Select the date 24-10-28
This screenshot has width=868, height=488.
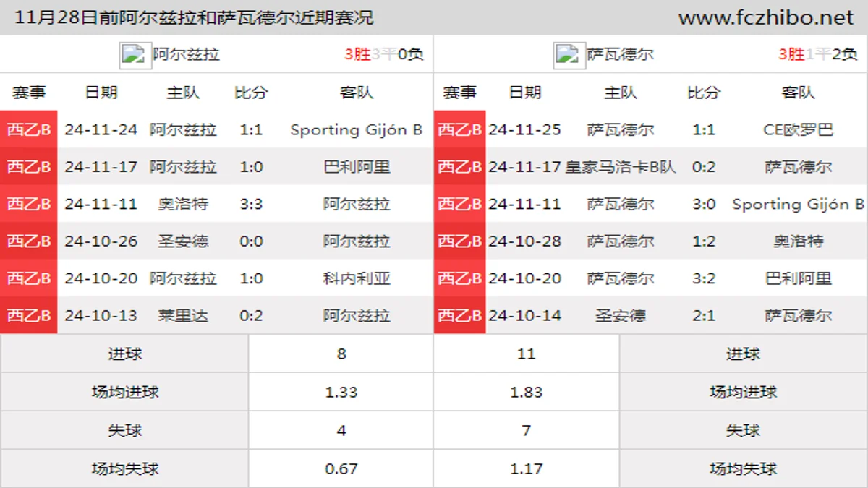click(x=524, y=241)
